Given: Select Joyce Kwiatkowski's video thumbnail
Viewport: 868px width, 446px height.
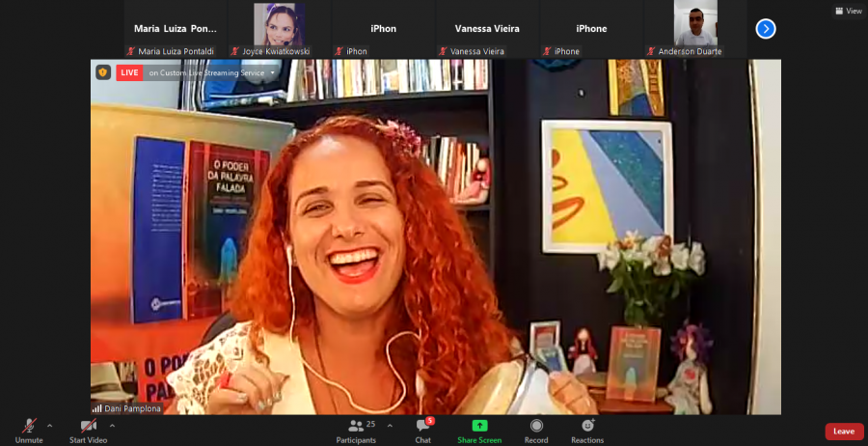Looking at the screenshot, I should click(279, 25).
